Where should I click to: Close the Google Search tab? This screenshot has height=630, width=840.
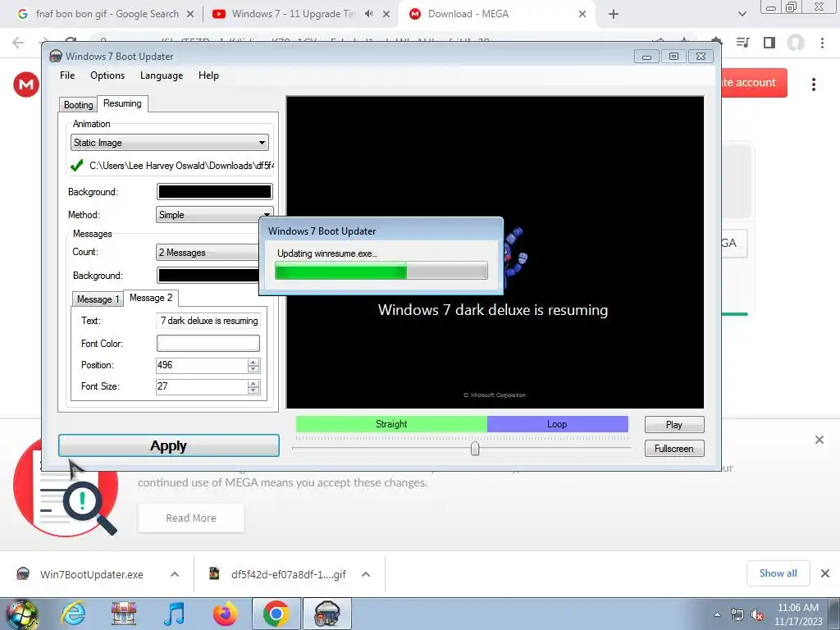189,15
